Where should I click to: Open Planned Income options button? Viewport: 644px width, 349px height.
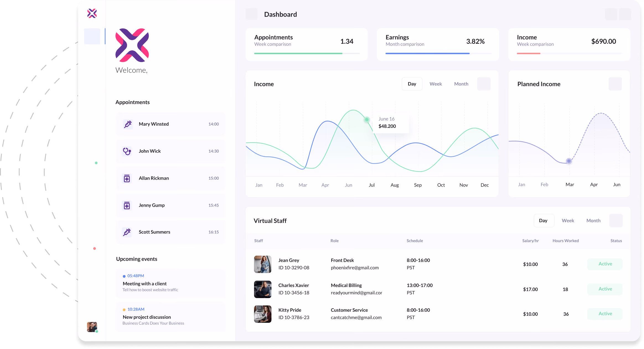615,84
